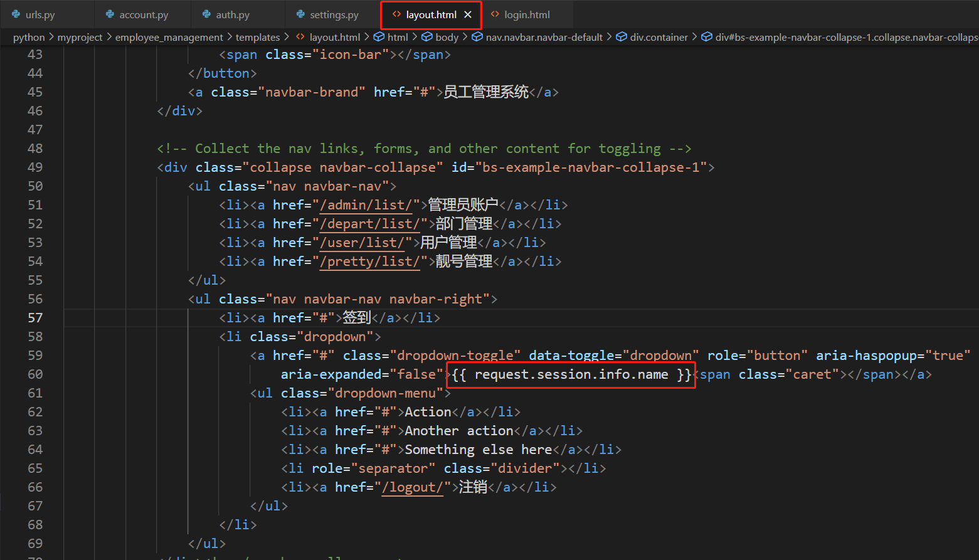
Task: Click the Python file icon on urls.py tab
Action: pos(16,14)
